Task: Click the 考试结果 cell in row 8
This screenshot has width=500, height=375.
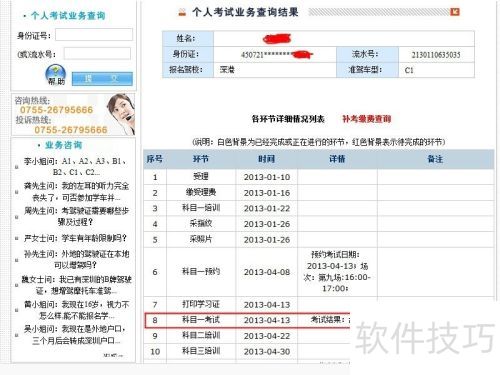Action: click(330, 320)
